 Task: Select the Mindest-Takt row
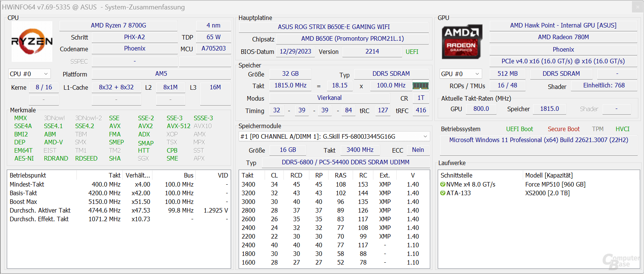coord(119,184)
